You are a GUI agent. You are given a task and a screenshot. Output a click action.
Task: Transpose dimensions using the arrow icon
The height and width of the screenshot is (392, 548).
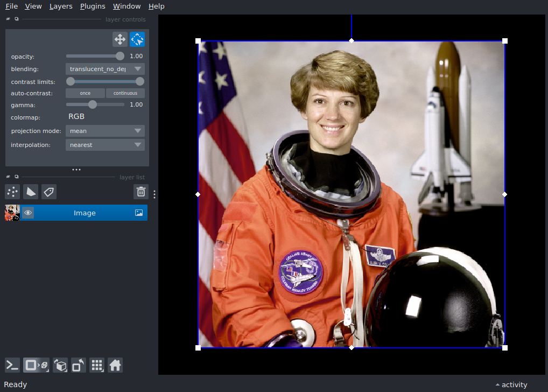[x=78, y=365]
